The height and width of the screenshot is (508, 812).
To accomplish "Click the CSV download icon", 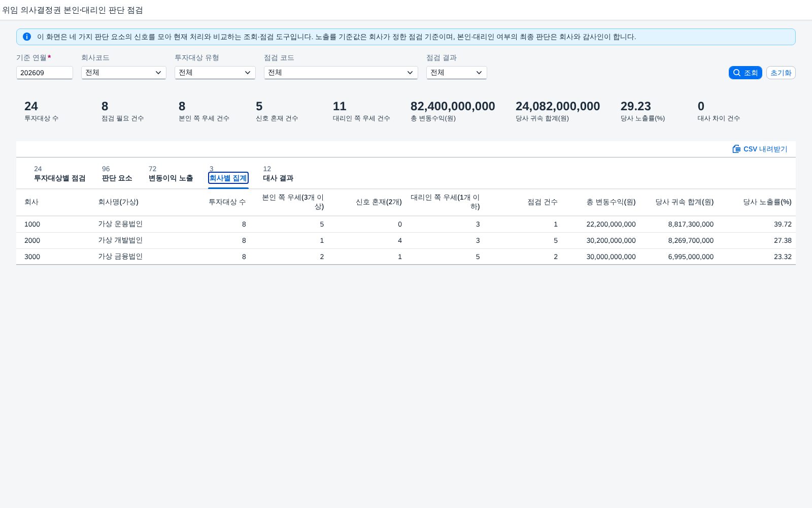I will point(736,149).
